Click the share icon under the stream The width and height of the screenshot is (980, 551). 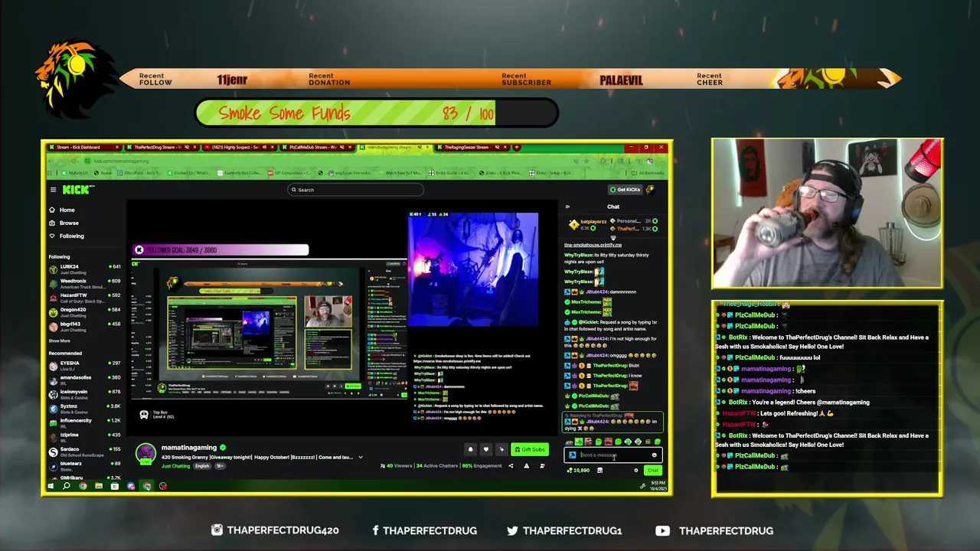pyautogui.click(x=511, y=465)
